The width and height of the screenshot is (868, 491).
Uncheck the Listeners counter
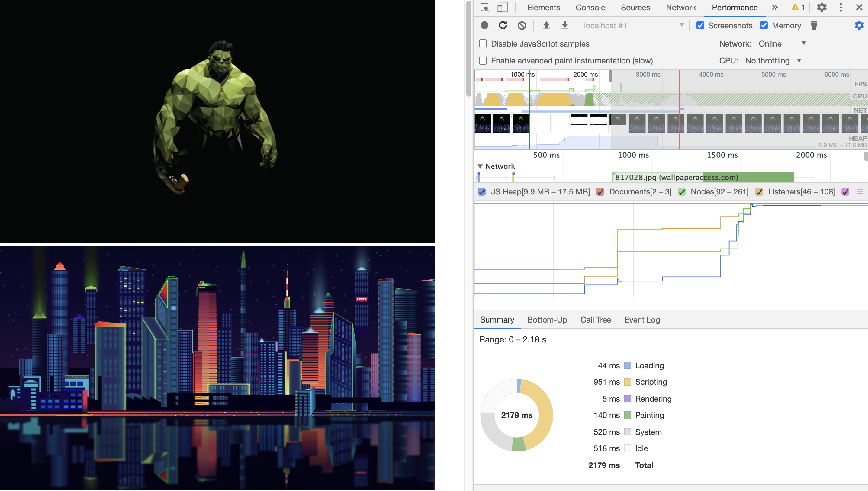point(759,192)
